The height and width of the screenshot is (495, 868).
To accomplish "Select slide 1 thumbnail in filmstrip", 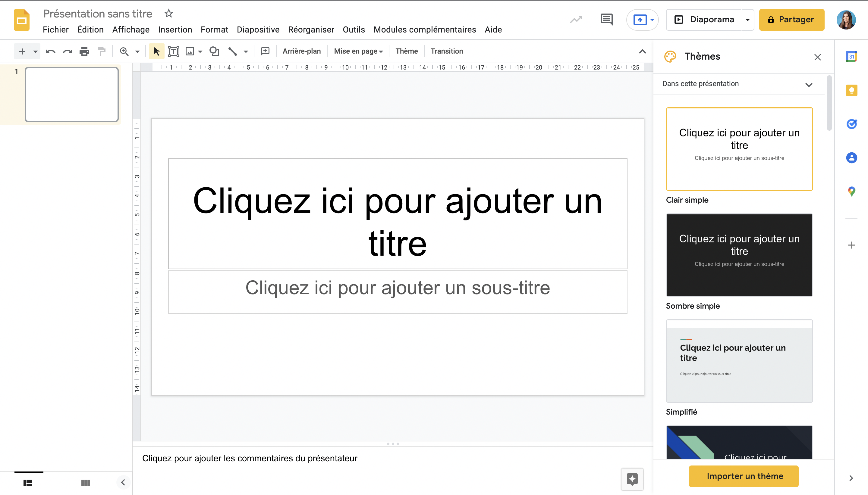I will [x=71, y=95].
